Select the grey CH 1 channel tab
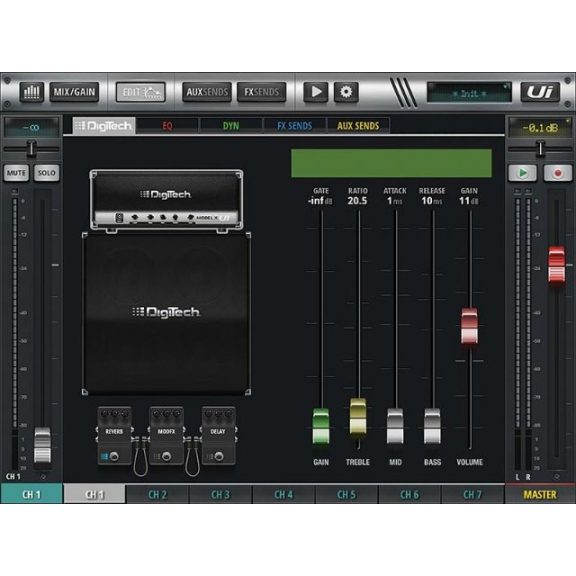 click(95, 494)
